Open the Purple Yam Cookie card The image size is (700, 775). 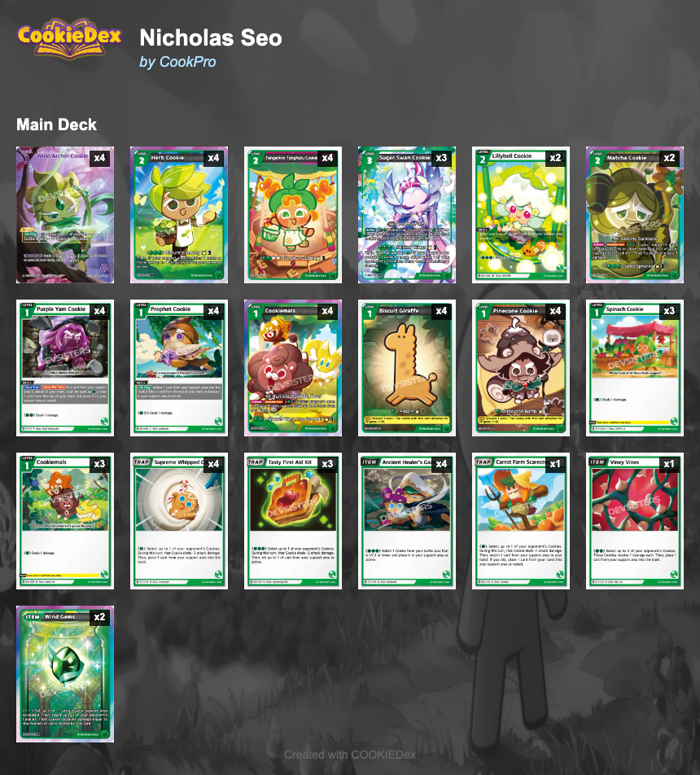tap(65, 368)
